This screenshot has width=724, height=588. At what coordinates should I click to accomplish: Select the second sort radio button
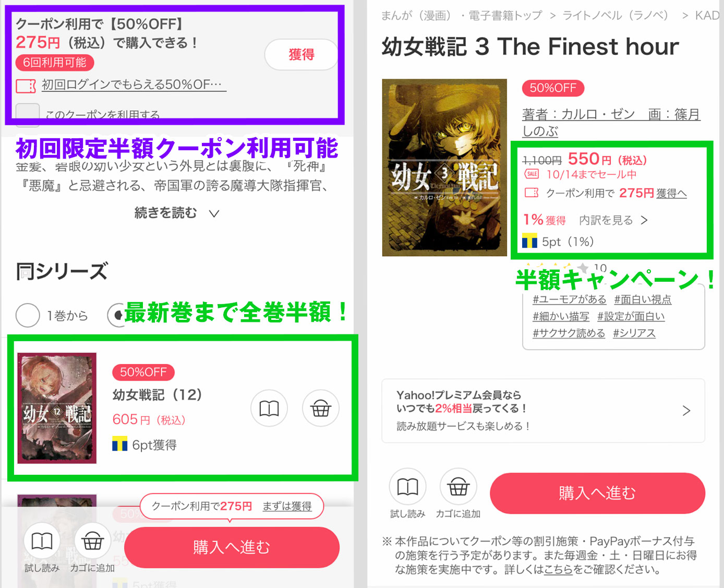[x=116, y=315]
